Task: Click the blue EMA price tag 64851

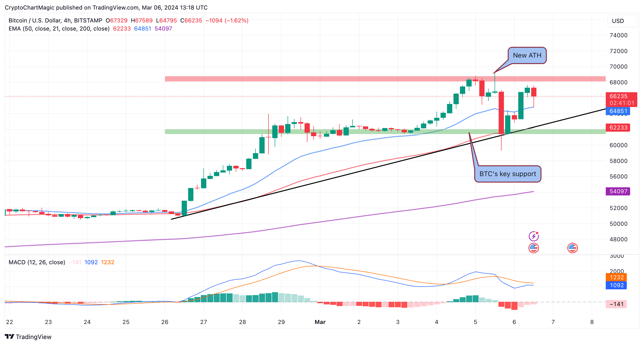Action: click(618, 111)
